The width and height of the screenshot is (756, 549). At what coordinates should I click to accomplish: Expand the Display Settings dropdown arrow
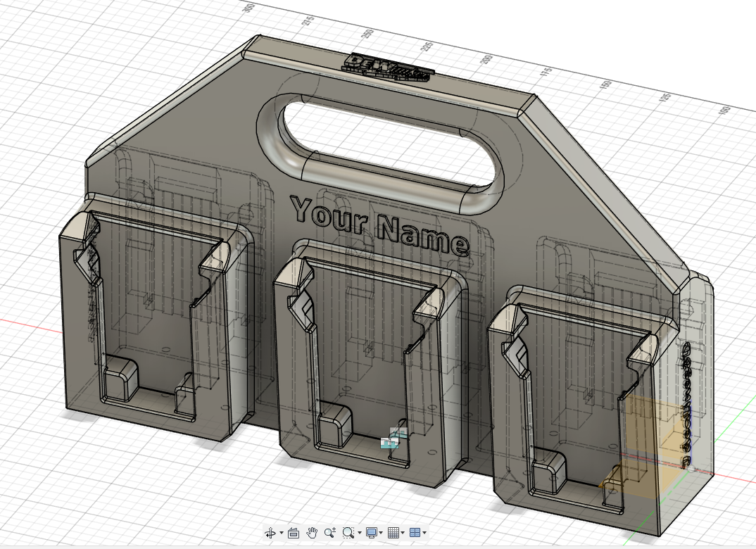pyautogui.click(x=382, y=534)
